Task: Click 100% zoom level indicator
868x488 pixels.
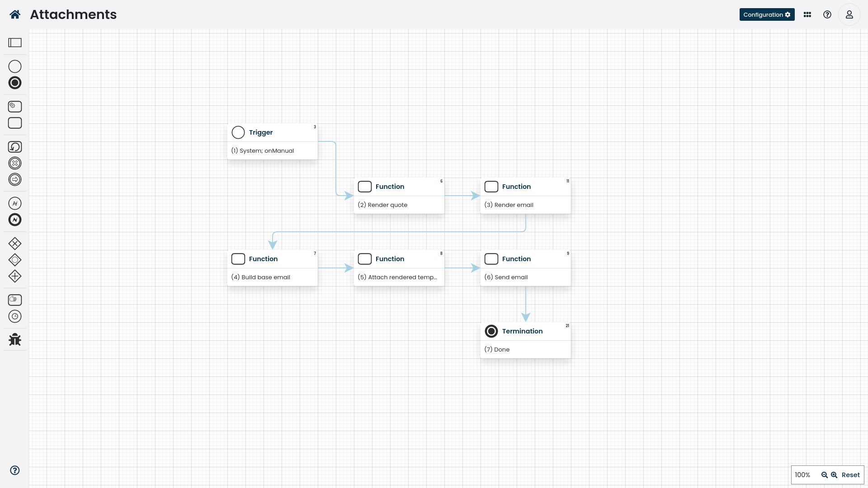Action: [x=802, y=475]
